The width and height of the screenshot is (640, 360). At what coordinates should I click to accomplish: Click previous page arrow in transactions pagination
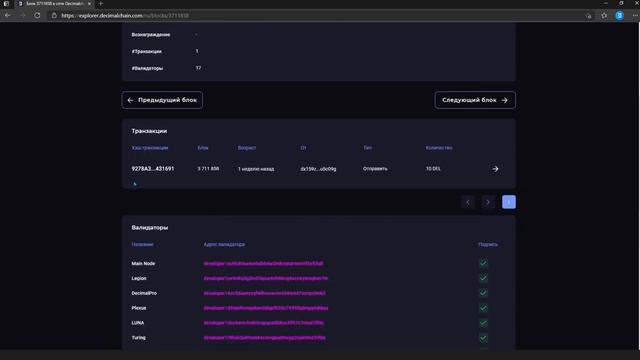pos(468,202)
